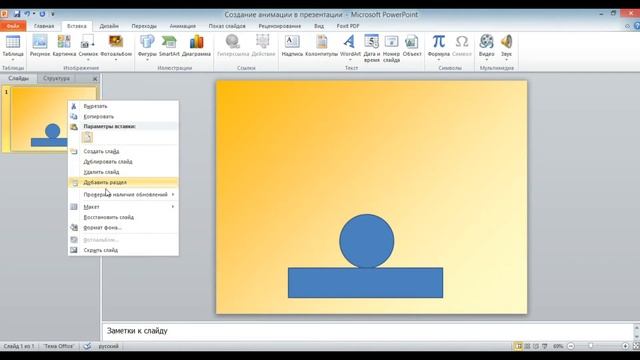Choose Скрыть слайд in context menu
Screen dimensions: 640x360
pyautogui.click(x=123, y=250)
